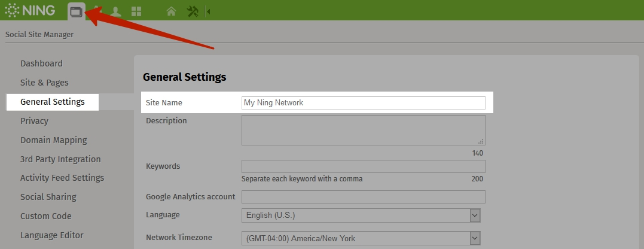This screenshot has width=644, height=249.
Task: Go to the site home icon
Action: coord(171,11)
